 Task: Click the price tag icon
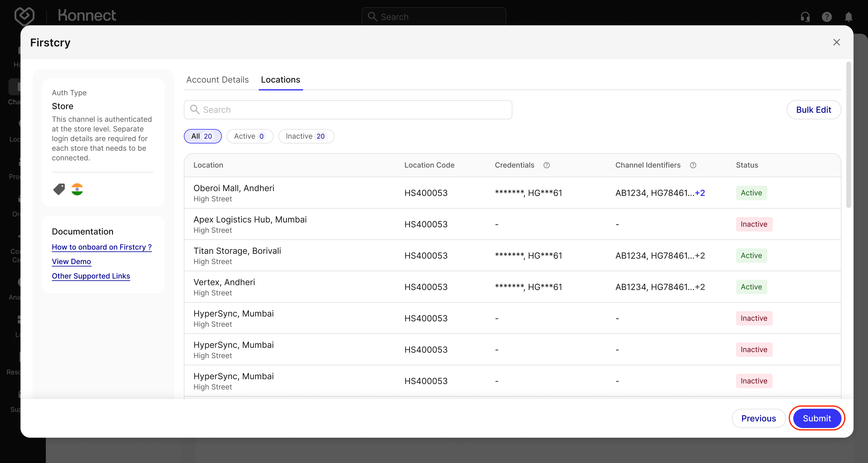[59, 189]
